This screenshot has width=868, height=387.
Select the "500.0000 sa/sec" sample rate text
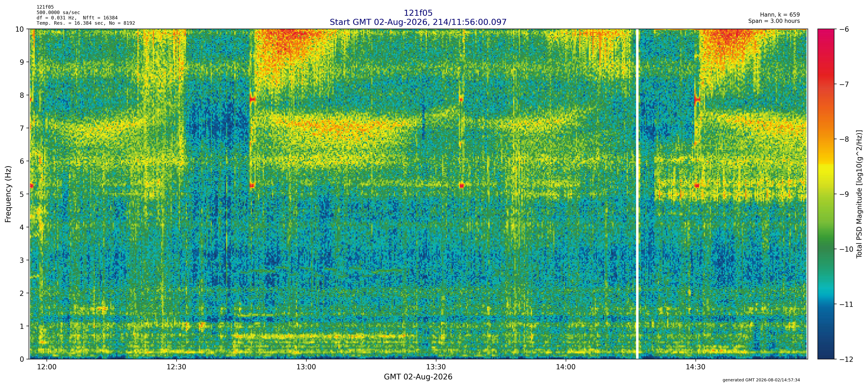click(x=58, y=12)
